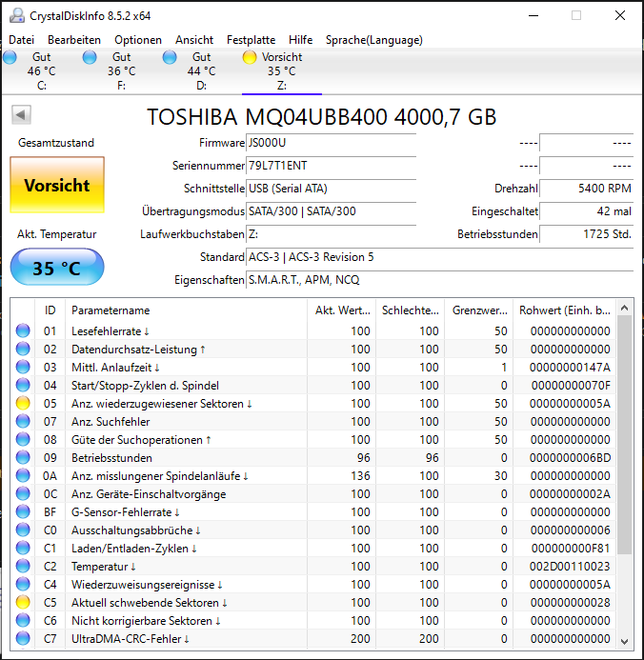Click status orb of row C0 Ausschaltungsabbrüche
Screen dimensions: 644x660
point(23,530)
